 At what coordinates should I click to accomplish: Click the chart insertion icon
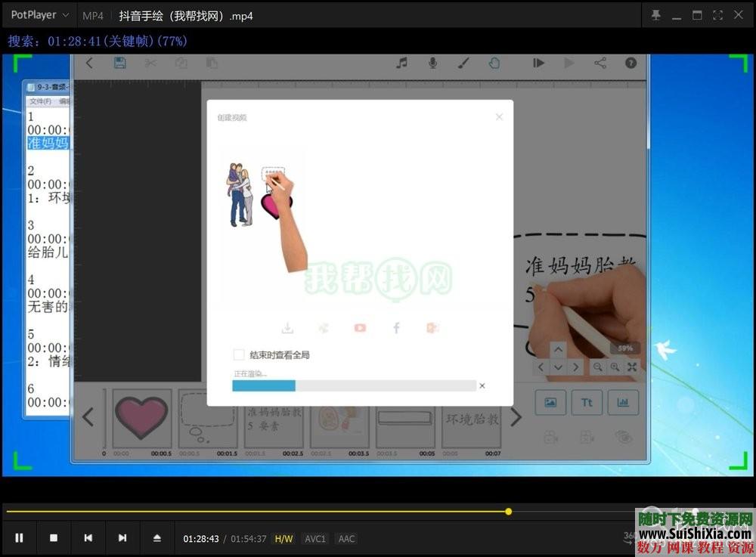pos(623,403)
